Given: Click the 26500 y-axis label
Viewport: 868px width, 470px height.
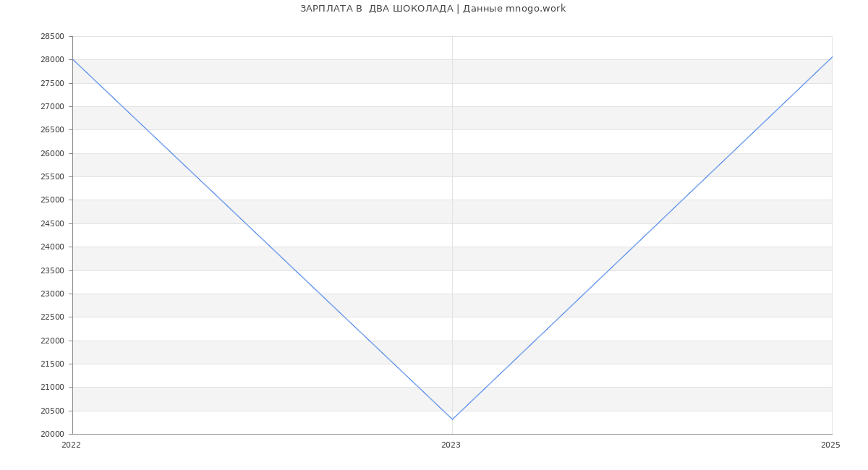Looking at the screenshot, I should tap(52, 130).
